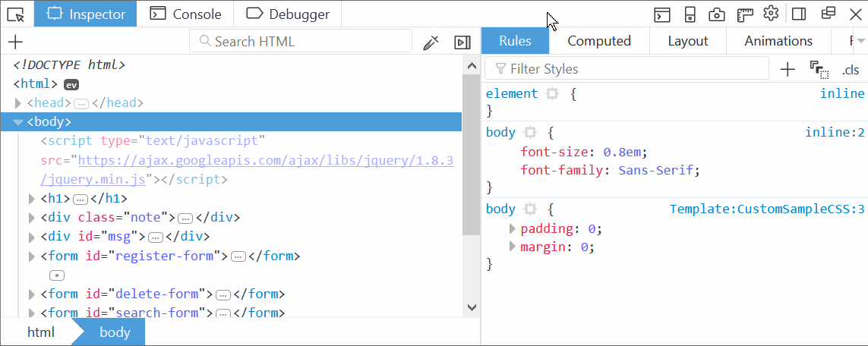
Task: Click markup scrollbar up arrow
Action: pyautogui.click(x=472, y=66)
